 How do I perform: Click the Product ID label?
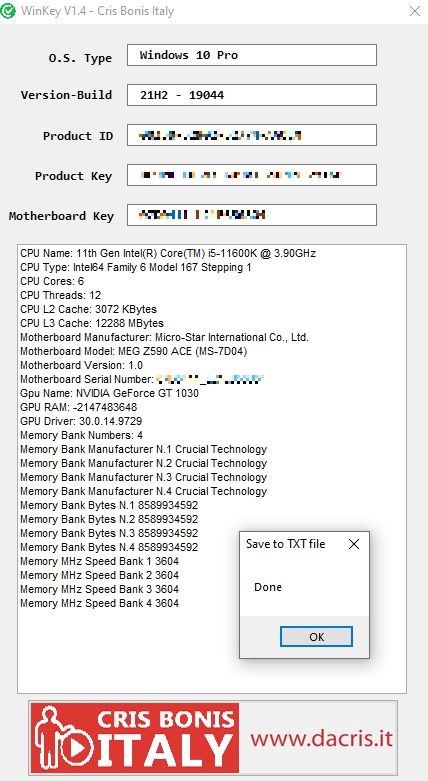point(78,135)
